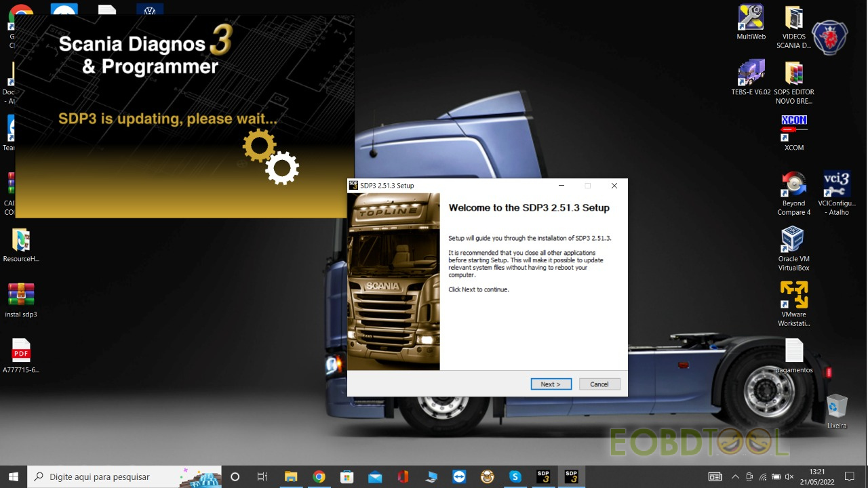This screenshot has height=488, width=868.
Task: Click the muted volume tray icon
Action: coord(789,476)
